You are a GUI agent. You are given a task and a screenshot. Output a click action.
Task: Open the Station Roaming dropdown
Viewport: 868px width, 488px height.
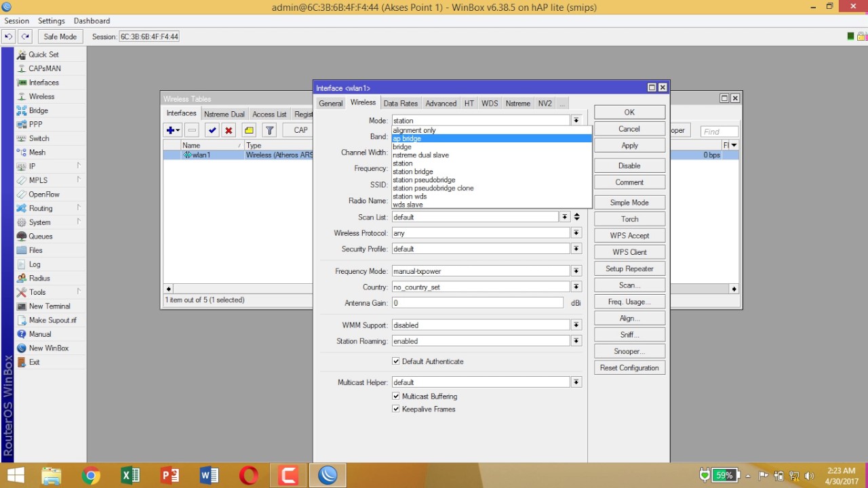coord(576,341)
